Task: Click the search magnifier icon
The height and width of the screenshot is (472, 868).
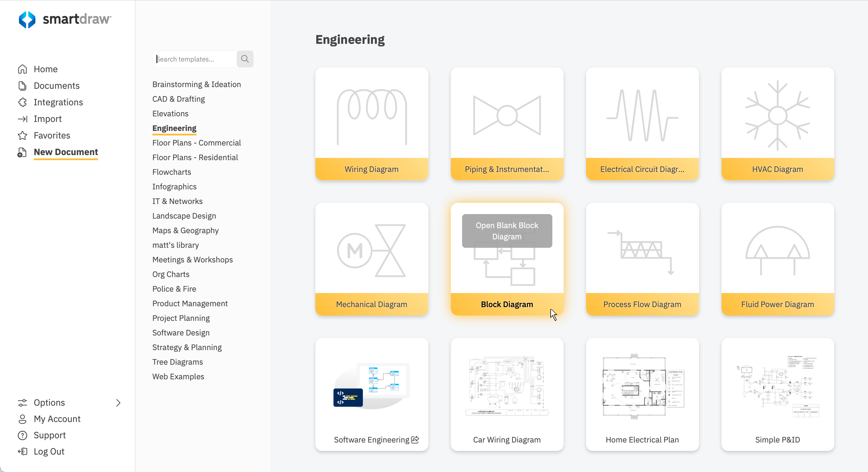Action: [x=245, y=59]
